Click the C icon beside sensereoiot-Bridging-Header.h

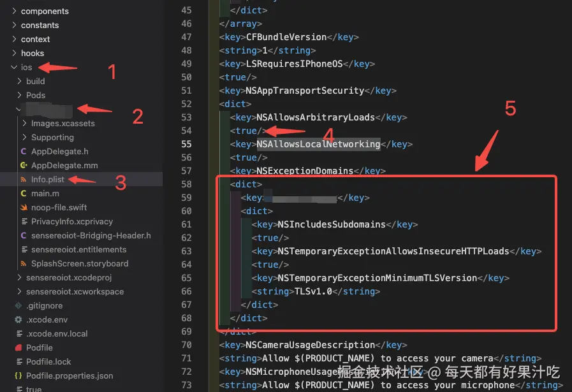(24, 236)
